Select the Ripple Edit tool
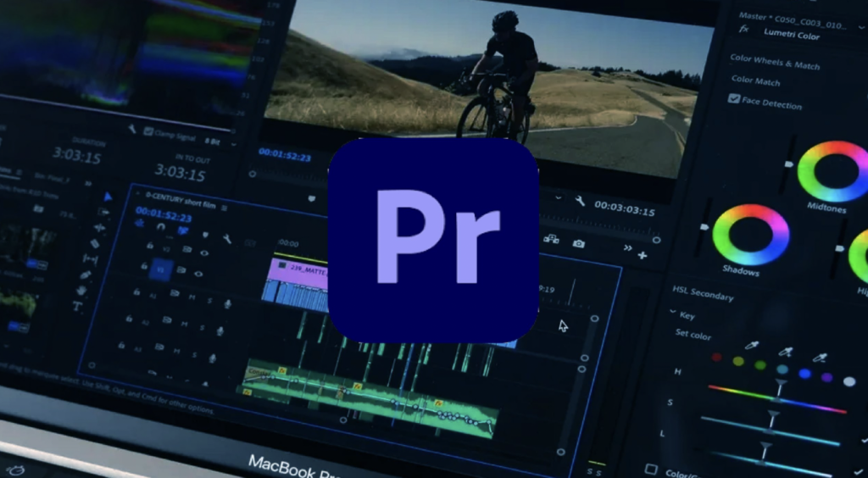 coord(100,227)
